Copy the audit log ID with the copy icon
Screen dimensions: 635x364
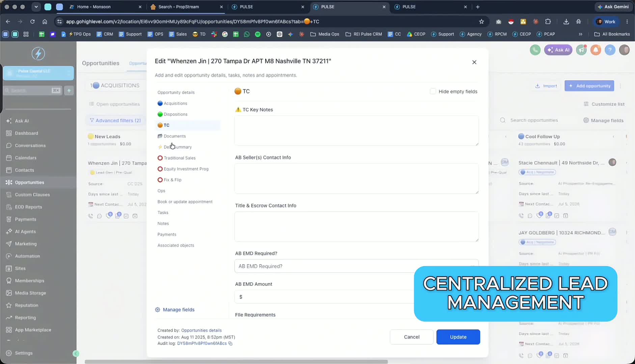click(230, 343)
